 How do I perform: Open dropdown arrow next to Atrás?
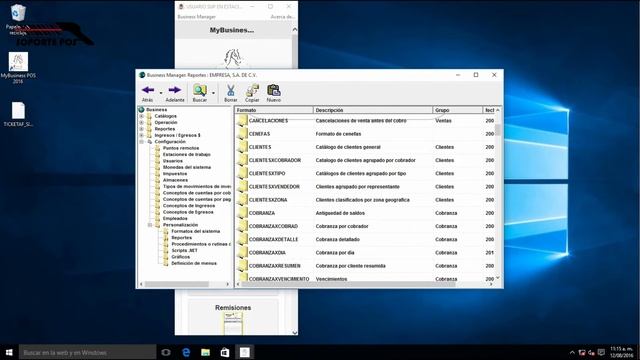coord(161,93)
